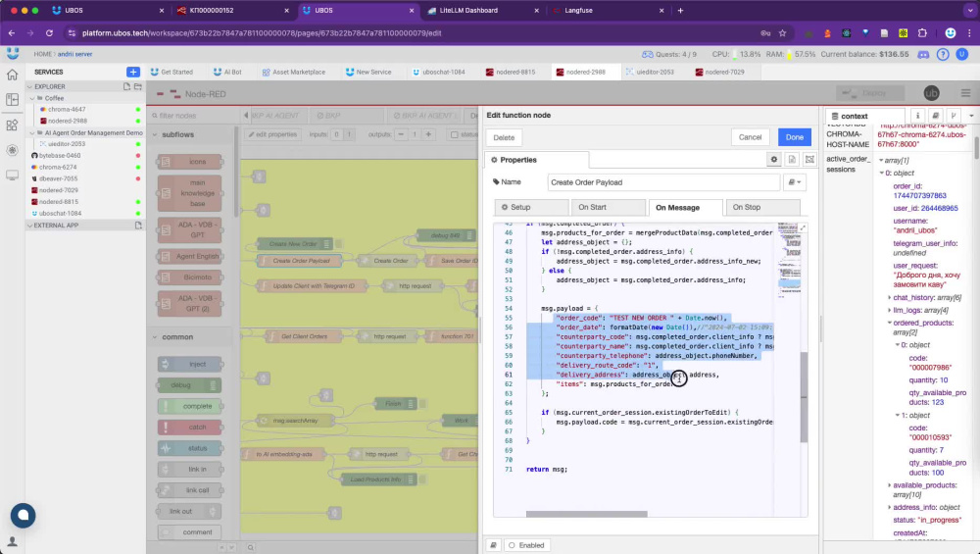Collapse the subflows palette category

[x=155, y=134]
